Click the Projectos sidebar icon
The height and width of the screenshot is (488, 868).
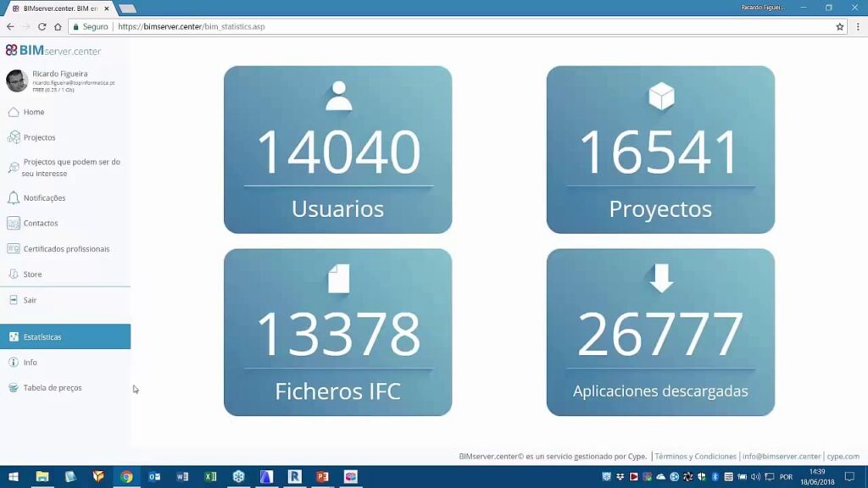click(14, 137)
